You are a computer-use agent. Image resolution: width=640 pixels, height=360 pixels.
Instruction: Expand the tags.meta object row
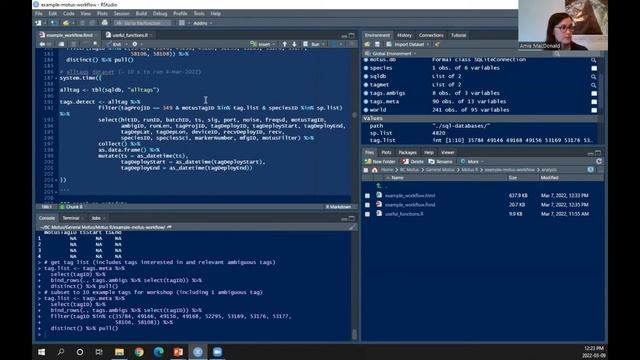pos(366,102)
